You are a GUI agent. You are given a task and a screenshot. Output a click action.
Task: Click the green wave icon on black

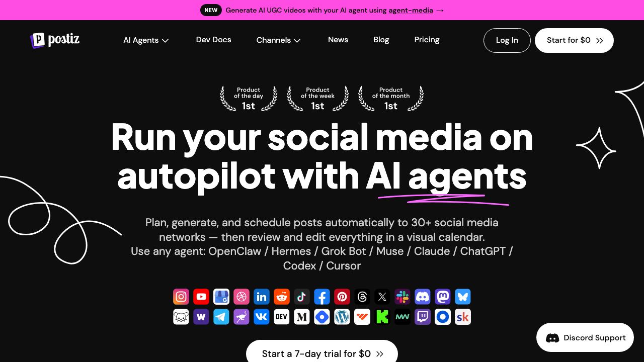(x=403, y=317)
